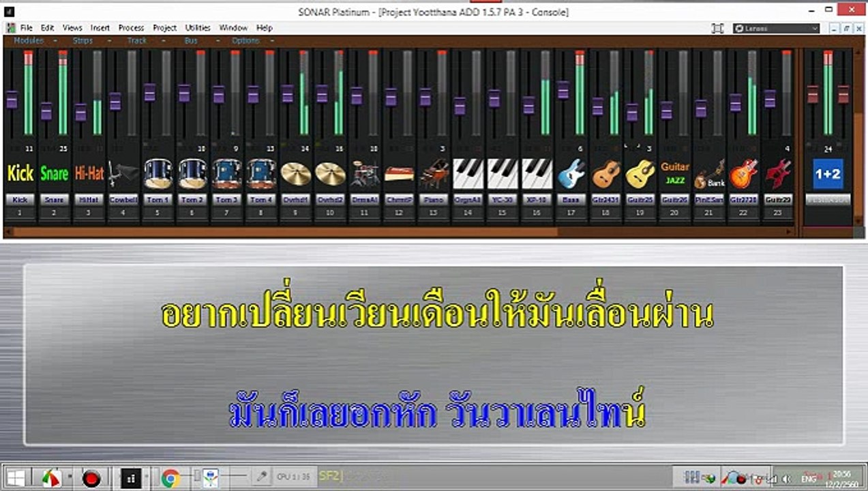Open the Help menu
Screen dimensions: 868x491
coord(265,28)
